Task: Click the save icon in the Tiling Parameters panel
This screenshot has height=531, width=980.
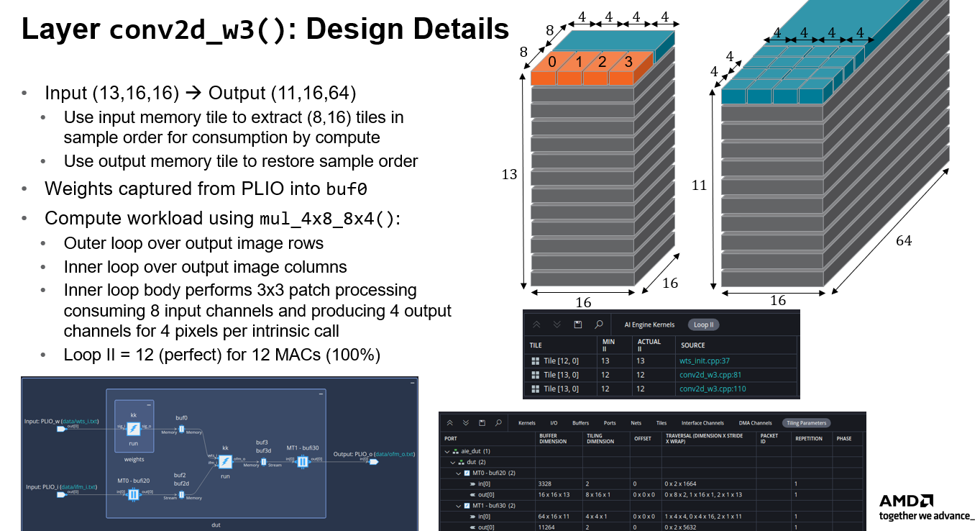Action: click(x=482, y=422)
